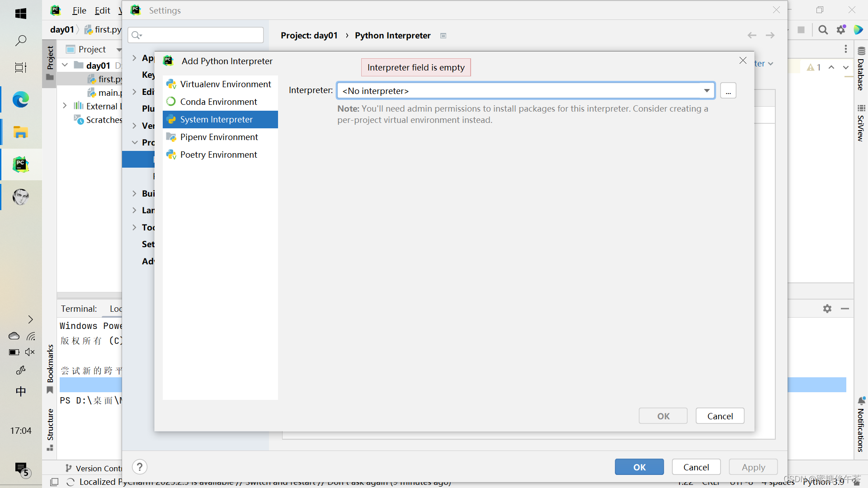Expand External Libraries tree node
Image resolution: width=868 pixels, height=488 pixels.
coord(65,106)
